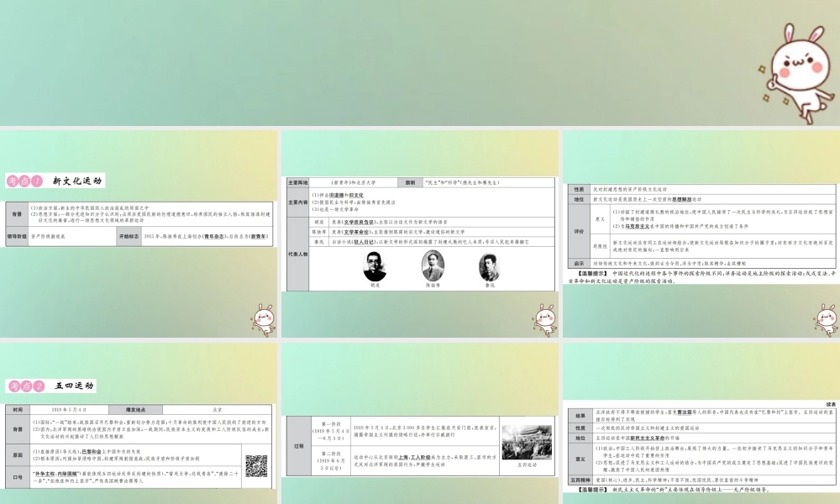Image resolution: width=840 pixels, height=504 pixels.
Task: Click the underlined 巴黎和会 text
Action: tap(91, 452)
